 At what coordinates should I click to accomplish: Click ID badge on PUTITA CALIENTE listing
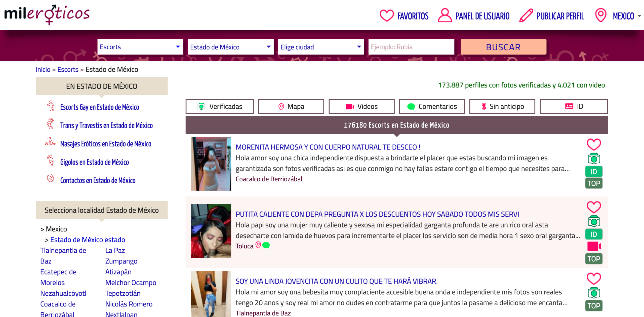pos(594,234)
